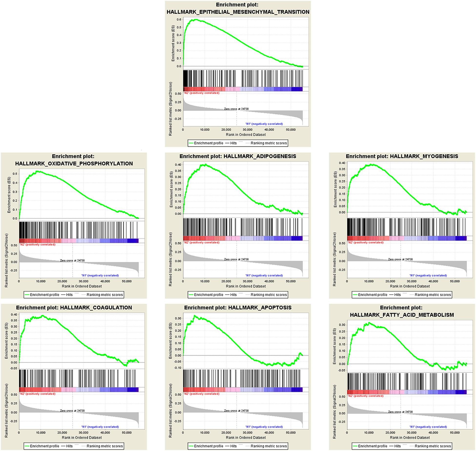Click red-blue correlation color bar in Coagulation plot
This screenshot has width=476, height=451.
tap(79, 390)
